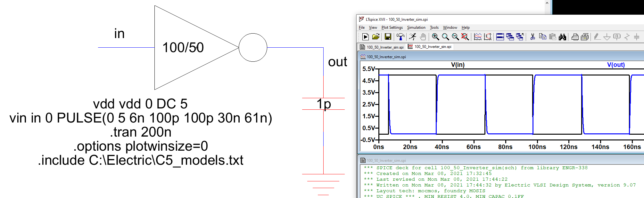Screen dimensions: 644x198
Task: Click the print icon
Action: tap(575, 37)
